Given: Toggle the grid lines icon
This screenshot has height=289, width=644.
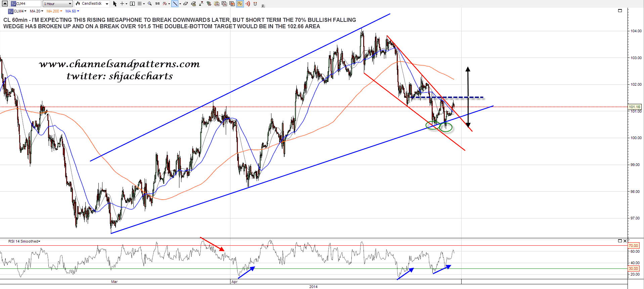Looking at the screenshot, I should click(x=140, y=4).
